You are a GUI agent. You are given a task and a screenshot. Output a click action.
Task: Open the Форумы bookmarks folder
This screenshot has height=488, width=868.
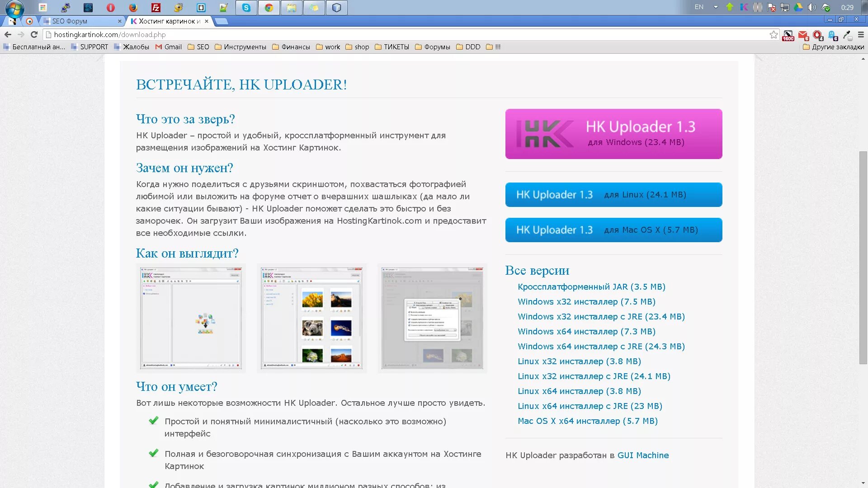point(433,47)
